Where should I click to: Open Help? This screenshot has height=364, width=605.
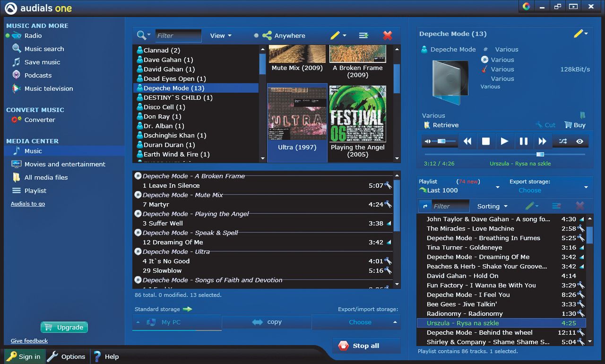[106, 356]
